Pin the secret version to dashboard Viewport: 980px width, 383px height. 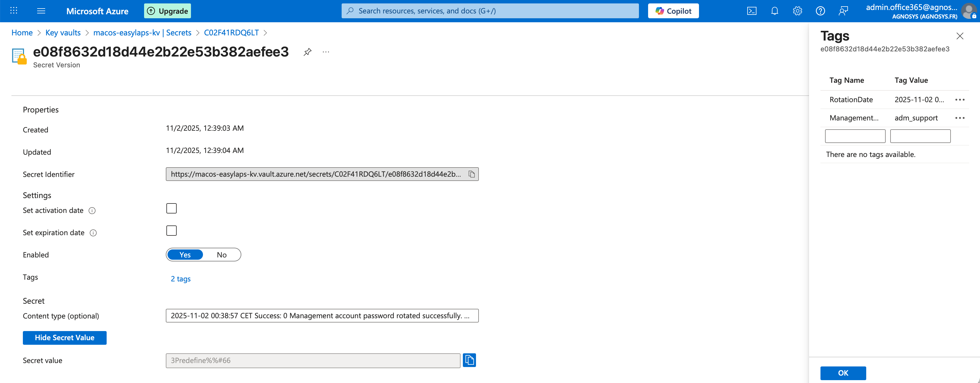(x=307, y=52)
